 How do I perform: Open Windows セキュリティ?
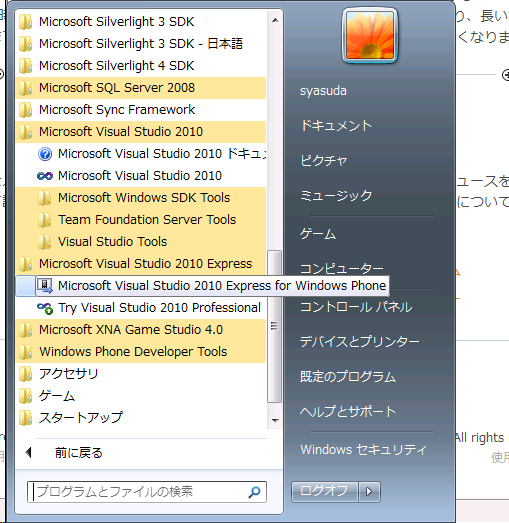pyautogui.click(x=364, y=450)
